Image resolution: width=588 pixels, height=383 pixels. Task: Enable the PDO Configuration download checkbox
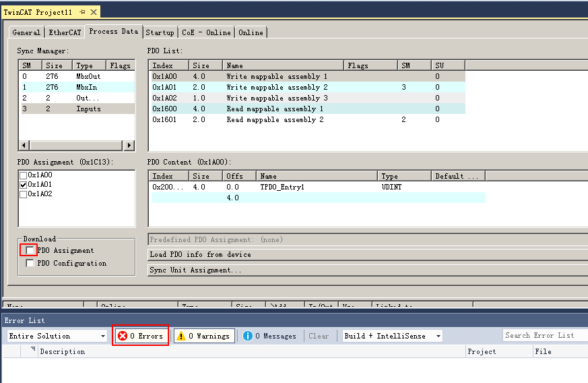coord(30,264)
